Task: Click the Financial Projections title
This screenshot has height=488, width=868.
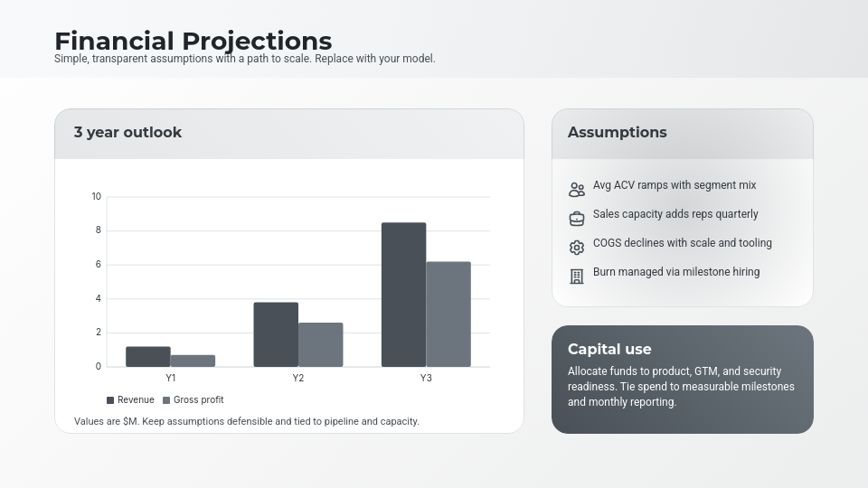Action: point(193,41)
